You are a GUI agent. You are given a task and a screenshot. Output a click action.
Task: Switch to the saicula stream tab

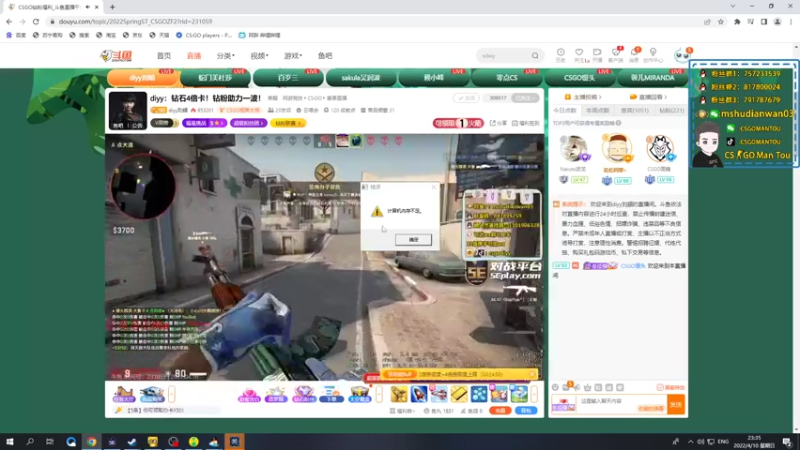pyautogui.click(x=361, y=78)
